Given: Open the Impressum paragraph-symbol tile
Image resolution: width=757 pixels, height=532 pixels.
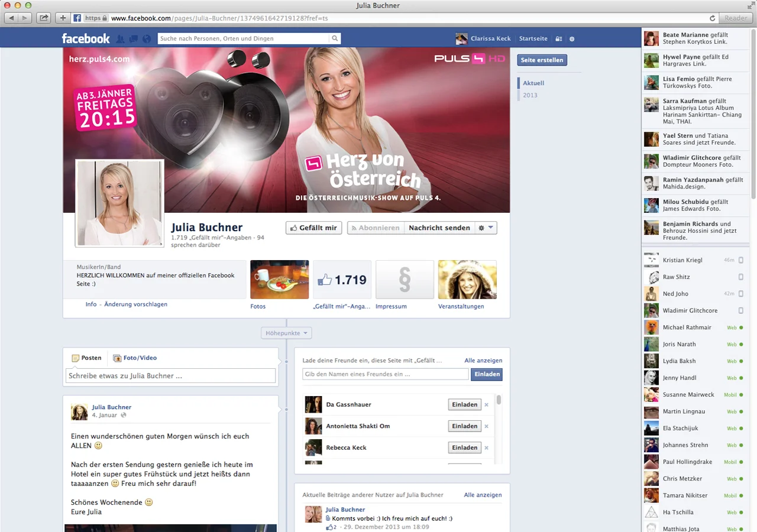Looking at the screenshot, I should [x=405, y=280].
